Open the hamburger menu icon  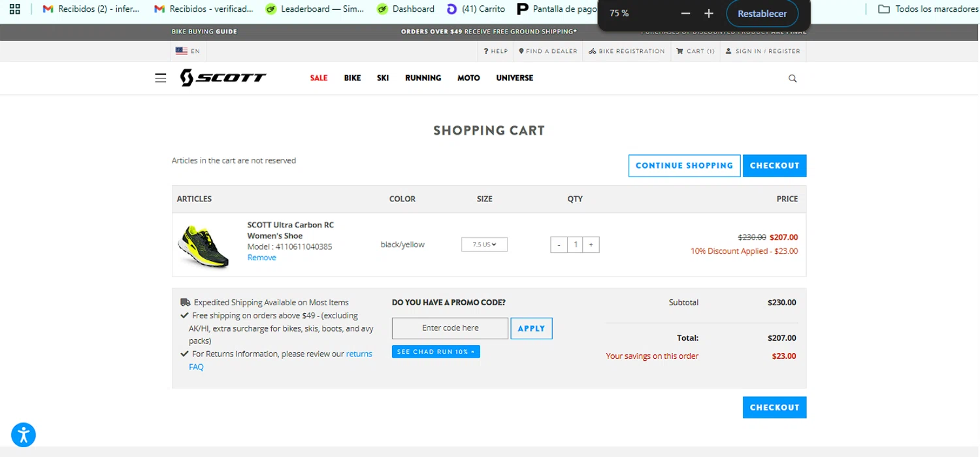click(x=160, y=78)
